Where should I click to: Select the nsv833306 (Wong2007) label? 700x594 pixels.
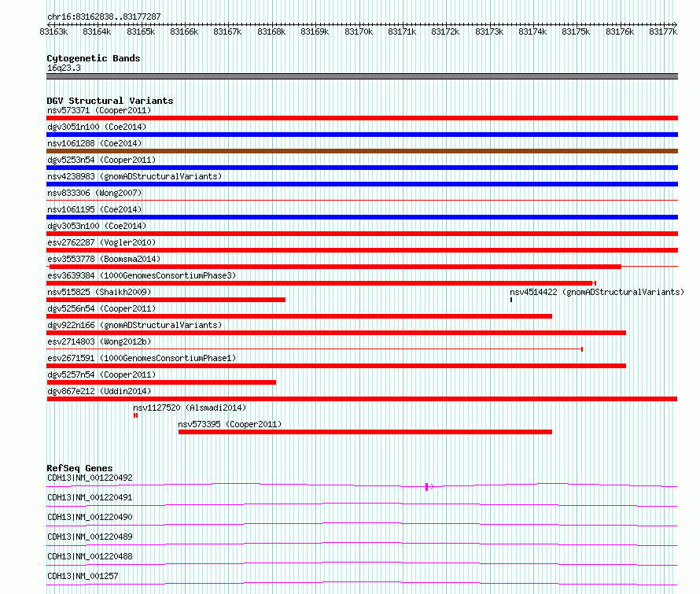click(94, 193)
